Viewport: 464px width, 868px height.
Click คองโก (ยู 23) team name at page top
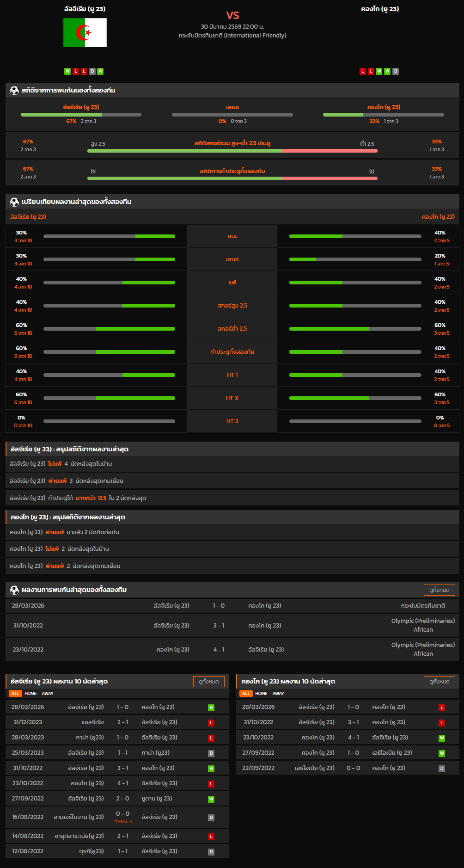tap(380, 9)
